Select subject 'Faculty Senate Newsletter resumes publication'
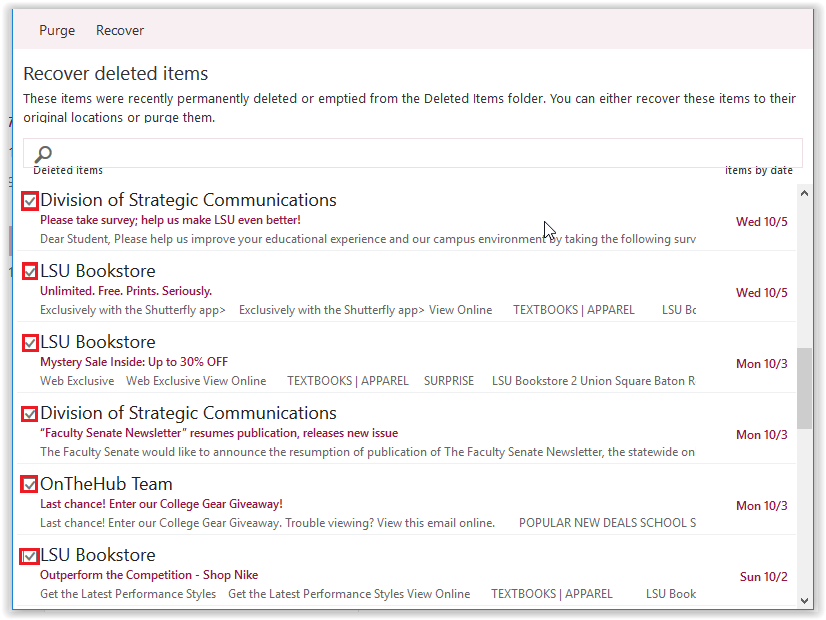 pyautogui.click(x=219, y=433)
